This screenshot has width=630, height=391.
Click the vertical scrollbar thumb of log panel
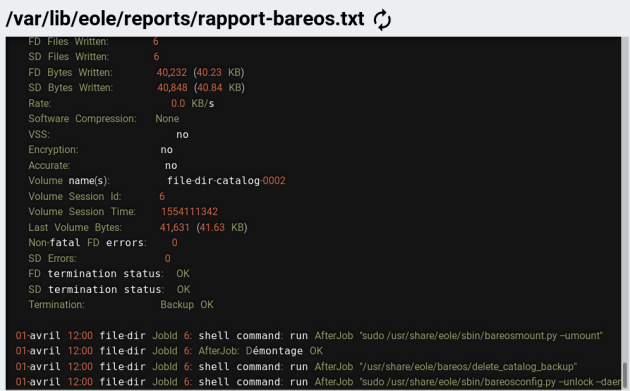click(624, 376)
